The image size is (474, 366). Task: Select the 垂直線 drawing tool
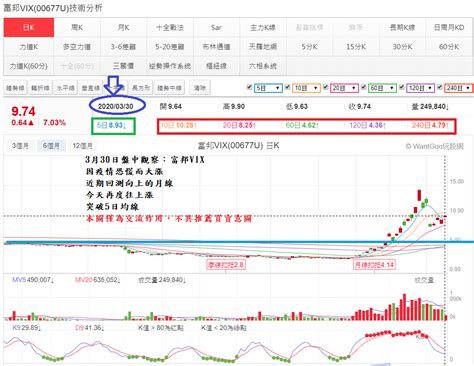click(x=91, y=88)
